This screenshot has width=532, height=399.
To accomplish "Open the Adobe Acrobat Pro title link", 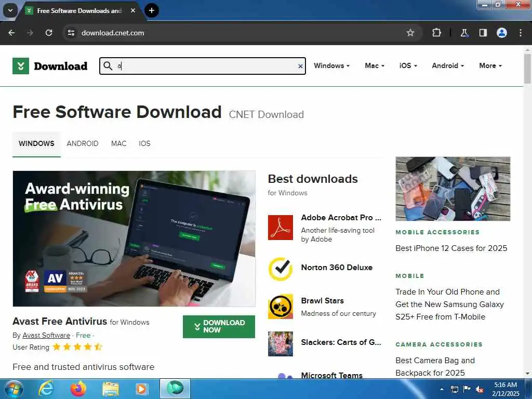I will coord(341,218).
